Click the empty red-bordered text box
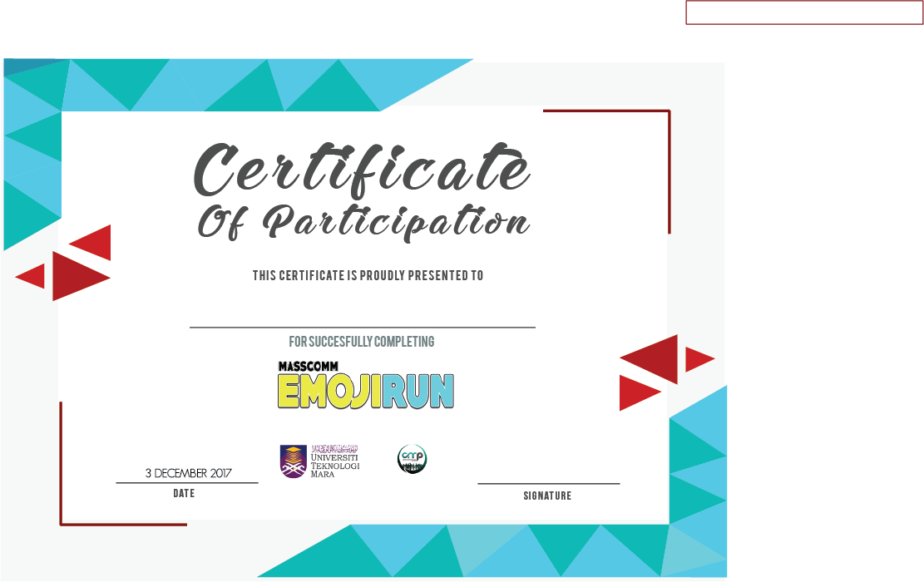This screenshot has height=582, width=924. 803,13
